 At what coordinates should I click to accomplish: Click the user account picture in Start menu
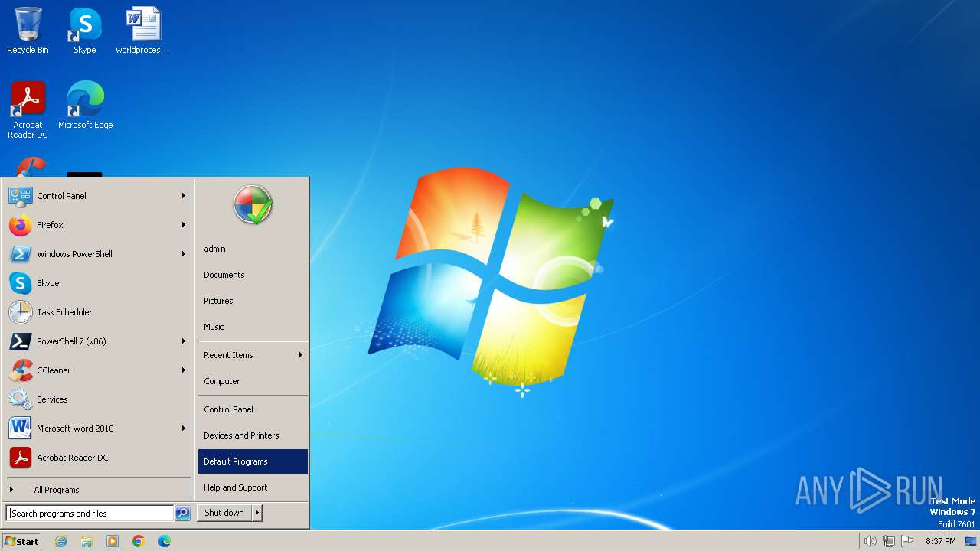[x=253, y=204]
